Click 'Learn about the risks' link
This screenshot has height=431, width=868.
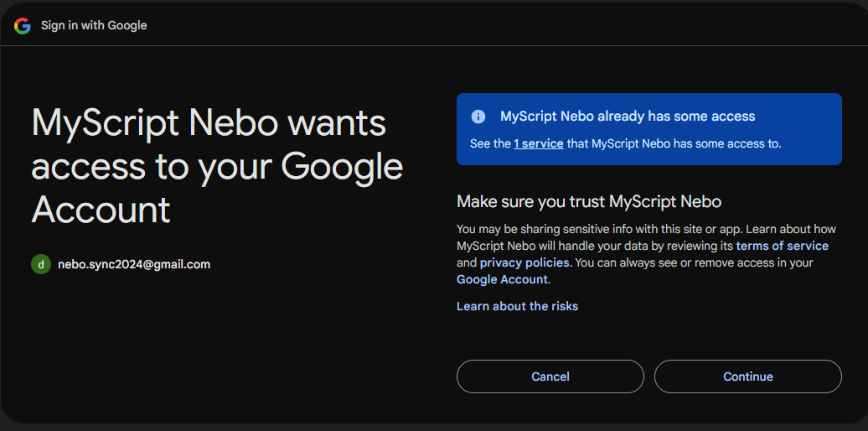[x=517, y=306]
